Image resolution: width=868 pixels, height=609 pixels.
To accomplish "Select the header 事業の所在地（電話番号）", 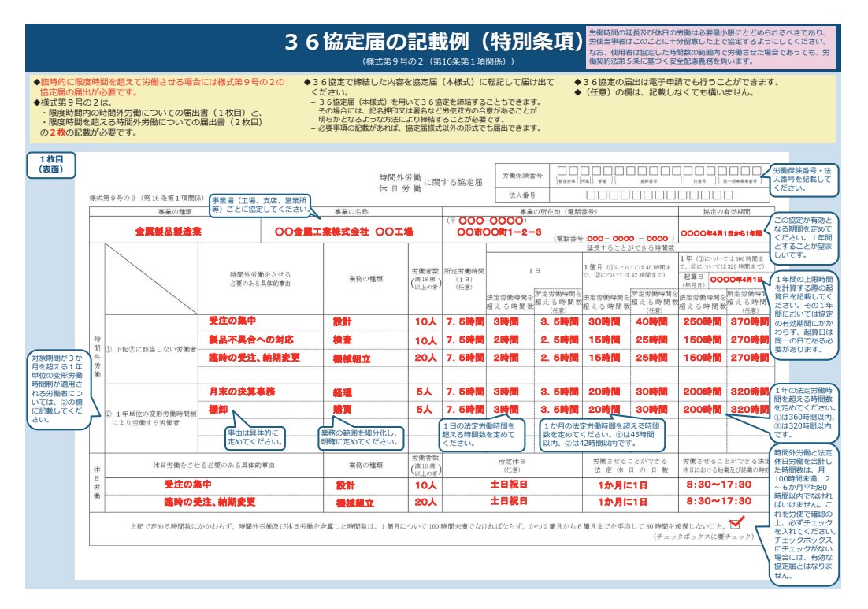I will (558, 212).
